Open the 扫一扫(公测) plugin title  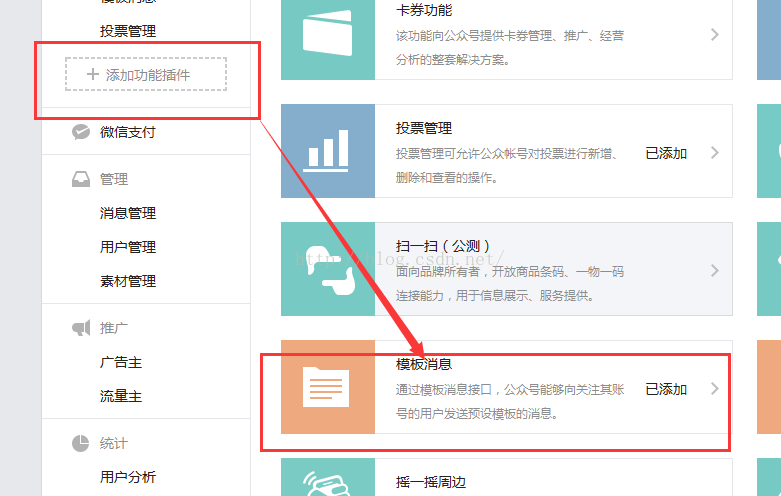443,246
